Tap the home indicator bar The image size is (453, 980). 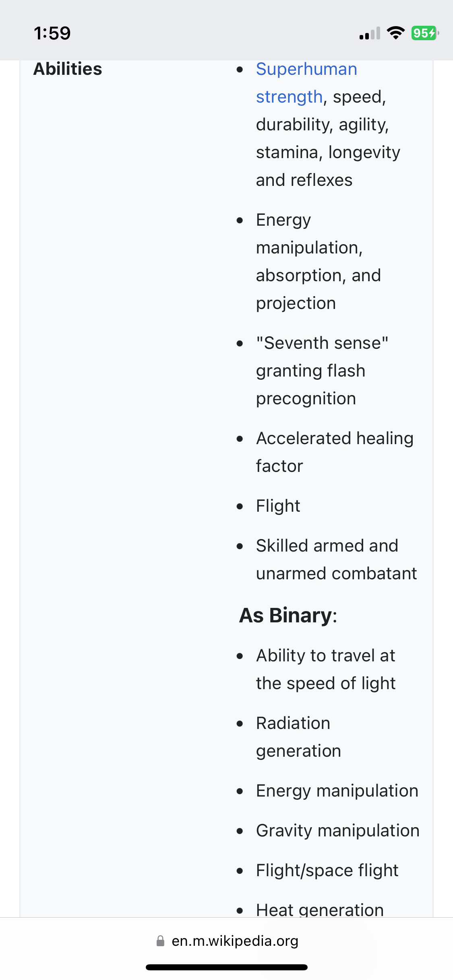point(227,967)
